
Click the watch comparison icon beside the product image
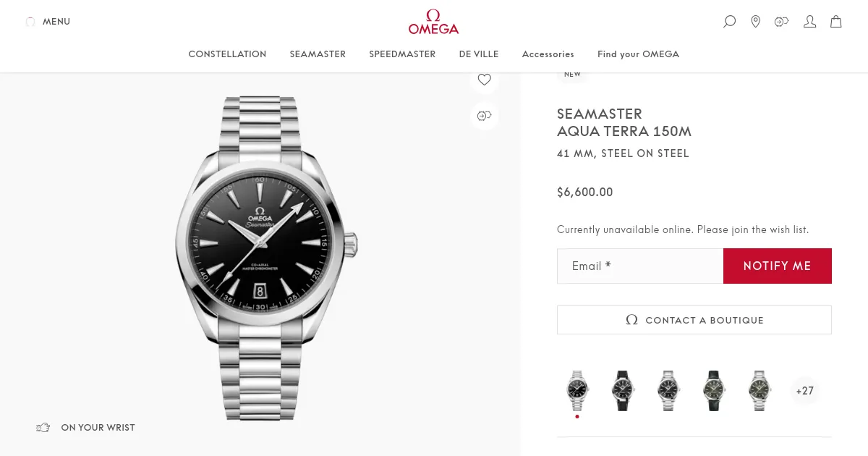(x=484, y=116)
